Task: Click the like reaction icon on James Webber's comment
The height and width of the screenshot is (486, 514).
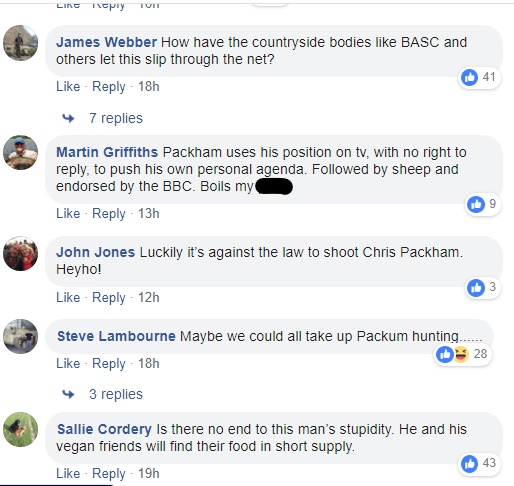Action: [x=469, y=77]
